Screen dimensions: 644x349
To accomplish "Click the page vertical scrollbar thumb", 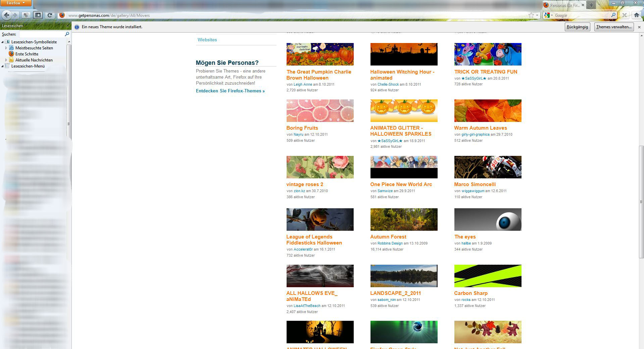I will coord(641,202).
